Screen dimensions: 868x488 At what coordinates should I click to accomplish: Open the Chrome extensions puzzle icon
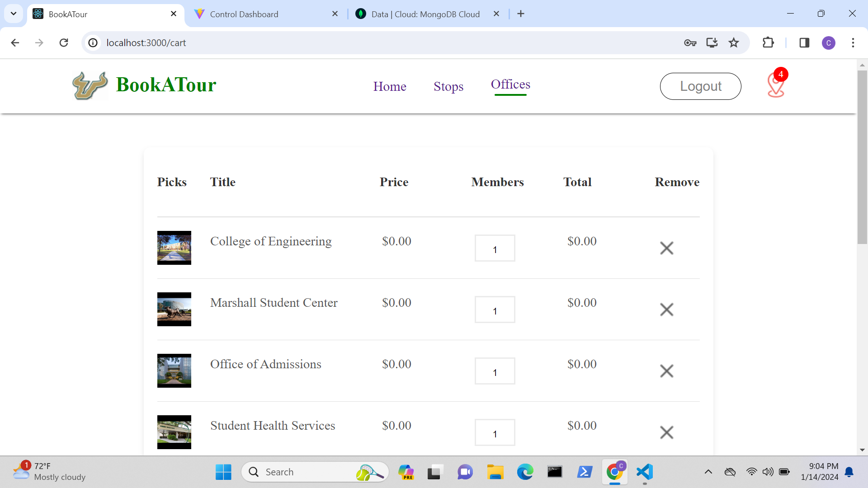768,43
